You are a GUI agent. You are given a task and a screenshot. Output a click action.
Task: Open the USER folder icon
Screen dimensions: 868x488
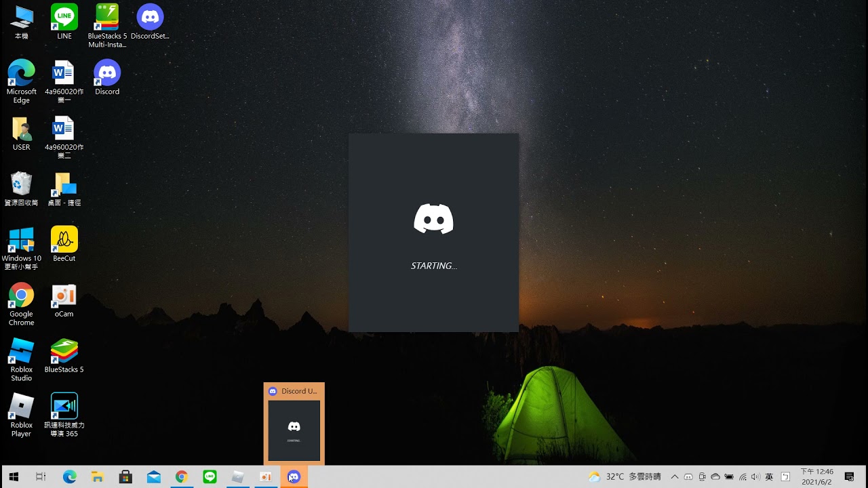click(22, 133)
